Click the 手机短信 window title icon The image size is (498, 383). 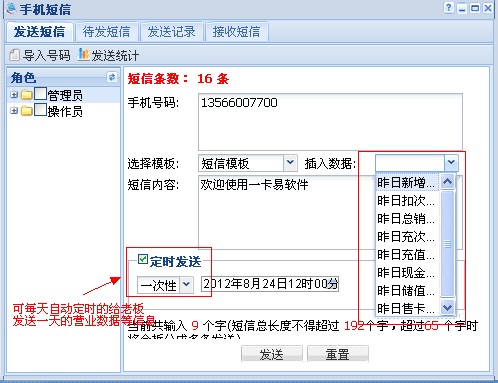click(x=11, y=8)
